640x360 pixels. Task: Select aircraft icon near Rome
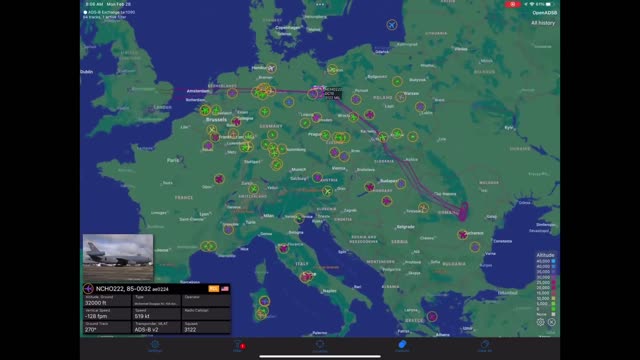pyautogui.click(x=306, y=277)
